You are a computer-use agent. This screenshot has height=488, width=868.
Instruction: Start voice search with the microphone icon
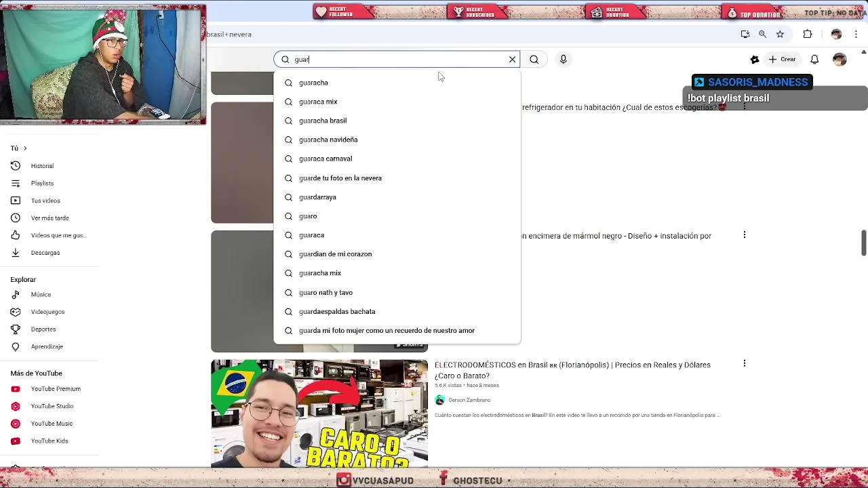[x=563, y=60]
